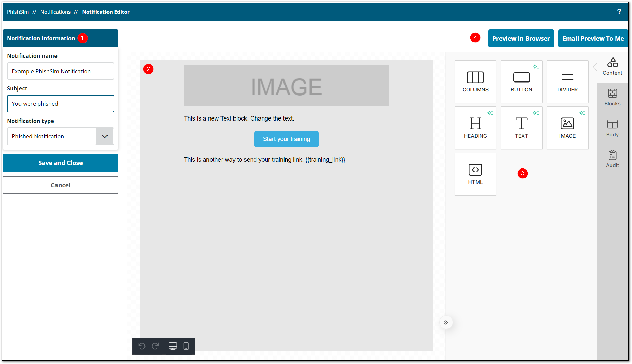The width and height of the screenshot is (632, 364).
Task: Switch to the Body tab
Action: pyautogui.click(x=612, y=128)
